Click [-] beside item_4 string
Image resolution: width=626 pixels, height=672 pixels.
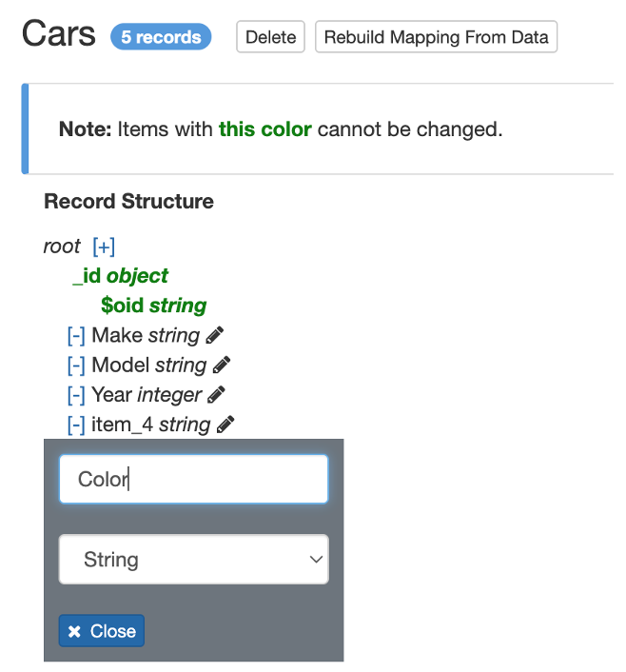76,425
